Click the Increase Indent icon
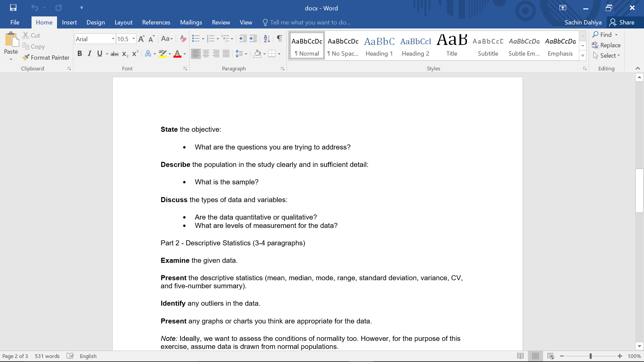Image resolution: width=644 pixels, height=362 pixels. tap(253, 39)
